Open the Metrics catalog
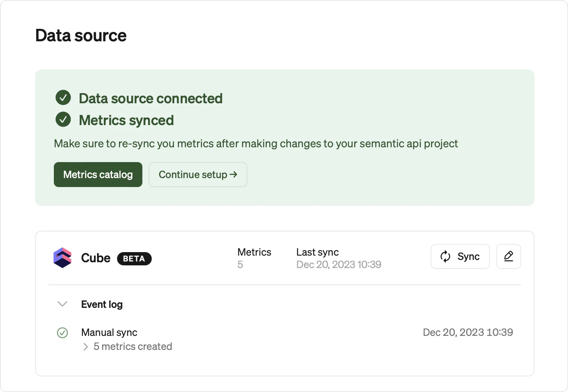This screenshot has height=392, width=568. click(x=98, y=175)
